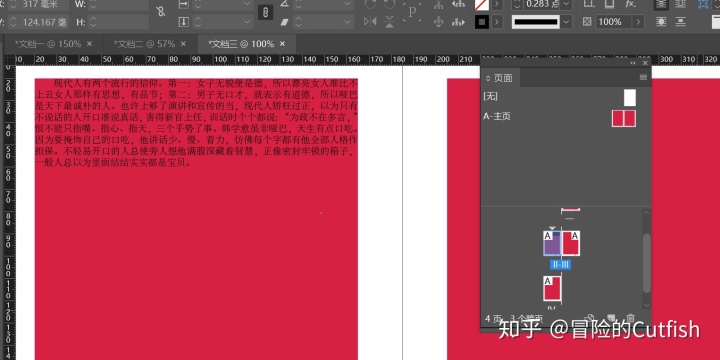720x360 pixels.
Task: Click the A-主页 master spread thumbnail
Action: pos(624,118)
